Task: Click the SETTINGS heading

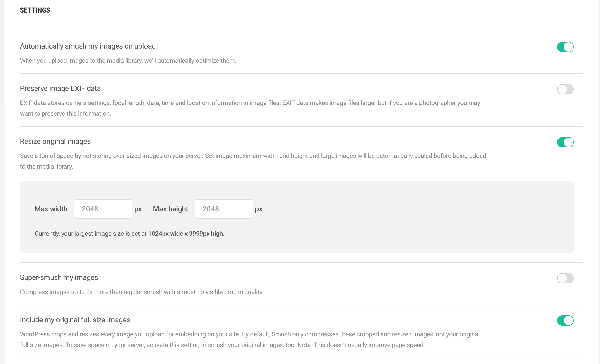Action: tap(35, 10)
